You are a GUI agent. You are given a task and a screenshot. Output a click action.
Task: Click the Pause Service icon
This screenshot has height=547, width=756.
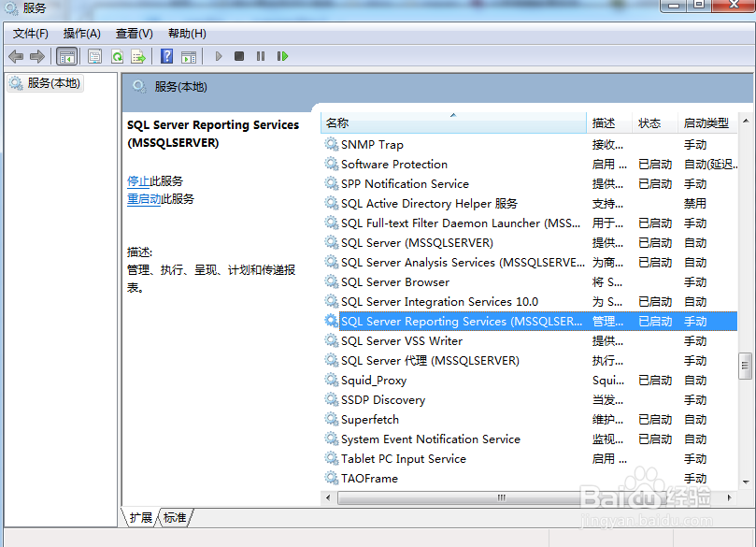261,56
